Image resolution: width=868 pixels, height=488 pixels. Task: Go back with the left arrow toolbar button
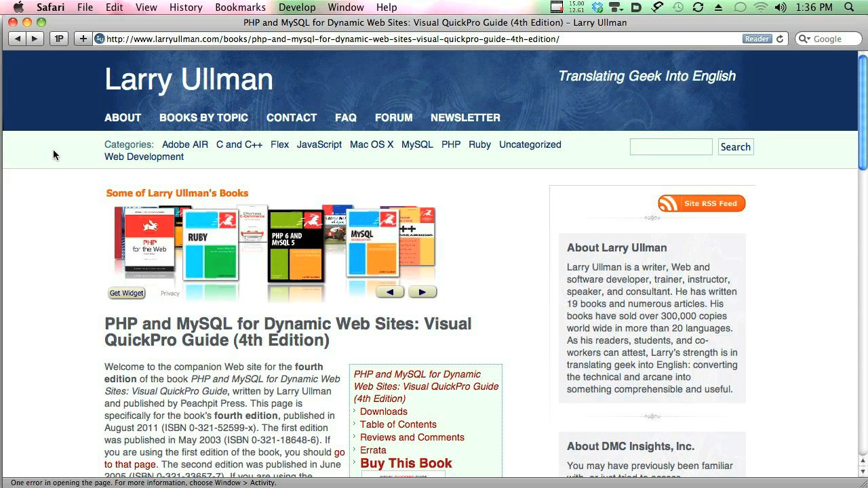coord(18,39)
